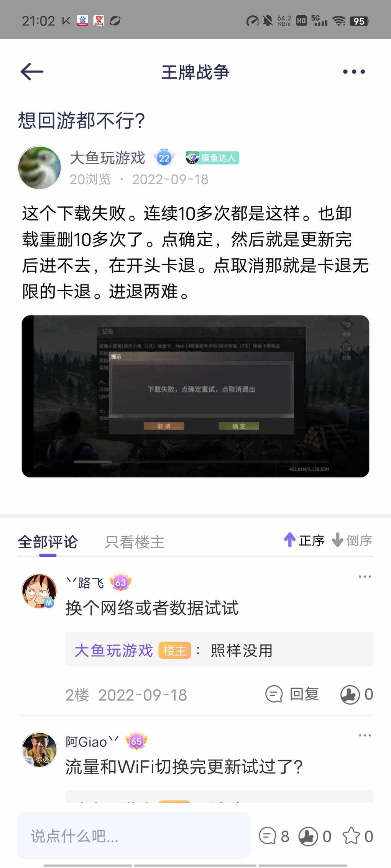The height and width of the screenshot is (868, 391).
Task: Tap 回复 on 路飞's comment
Action: (x=292, y=694)
